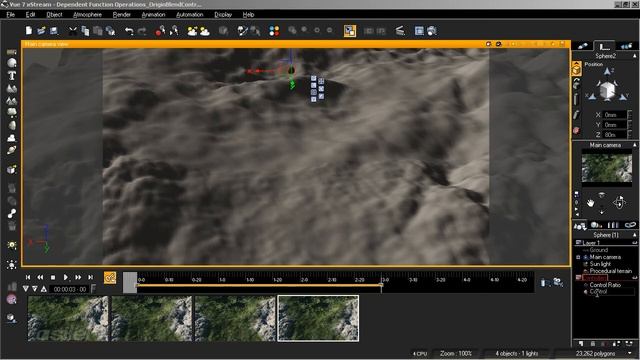This screenshot has width=640, height=360.
Task: Click the Z position field showing 80m
Action: (615, 134)
